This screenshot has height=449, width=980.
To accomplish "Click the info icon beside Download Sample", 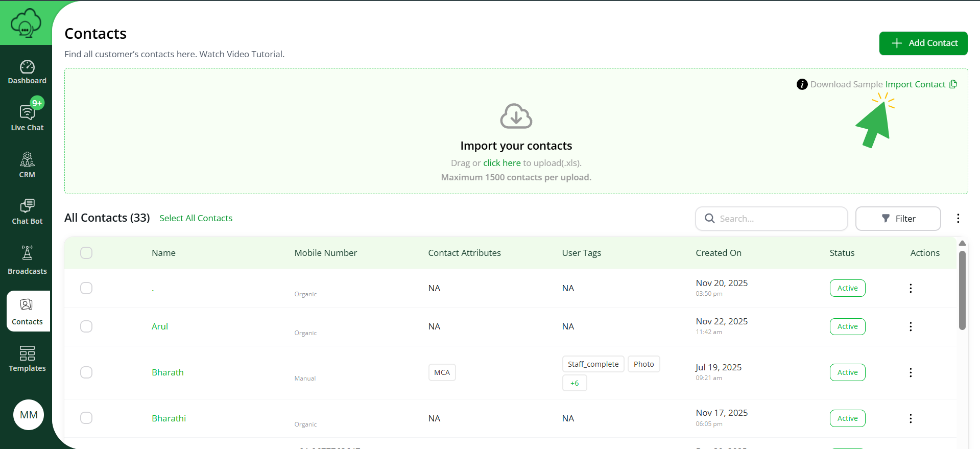I will [802, 84].
